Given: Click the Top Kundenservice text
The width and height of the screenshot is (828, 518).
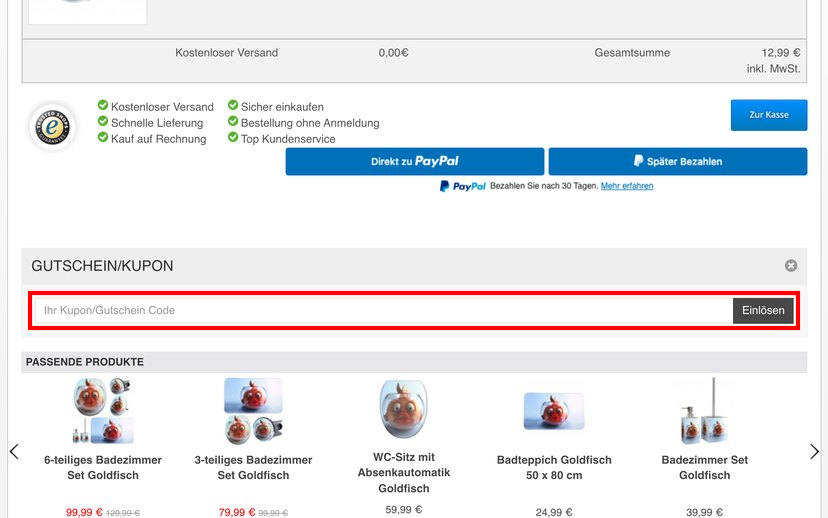Looking at the screenshot, I should 288,139.
